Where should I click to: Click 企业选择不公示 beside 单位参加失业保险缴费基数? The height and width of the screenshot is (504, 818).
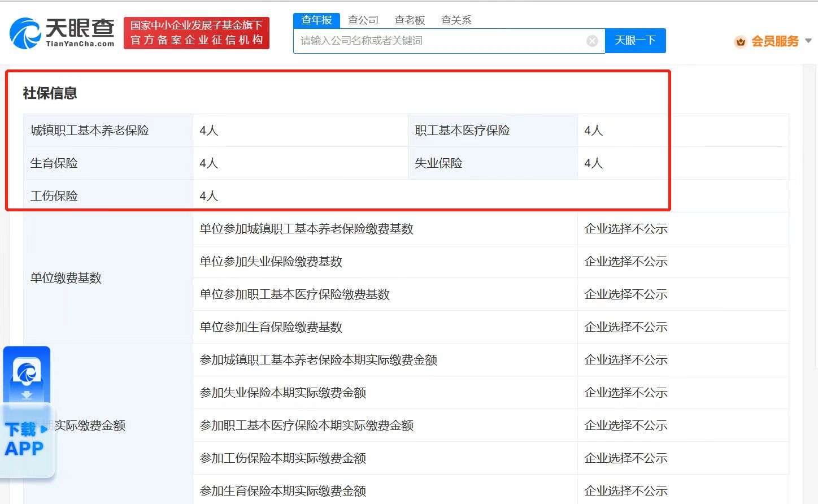(x=626, y=262)
